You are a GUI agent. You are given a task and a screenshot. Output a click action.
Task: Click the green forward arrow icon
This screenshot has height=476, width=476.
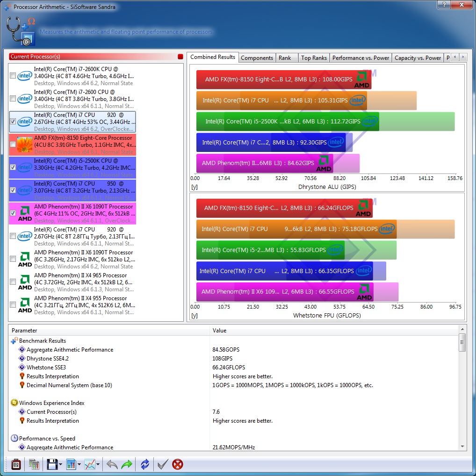click(x=127, y=464)
